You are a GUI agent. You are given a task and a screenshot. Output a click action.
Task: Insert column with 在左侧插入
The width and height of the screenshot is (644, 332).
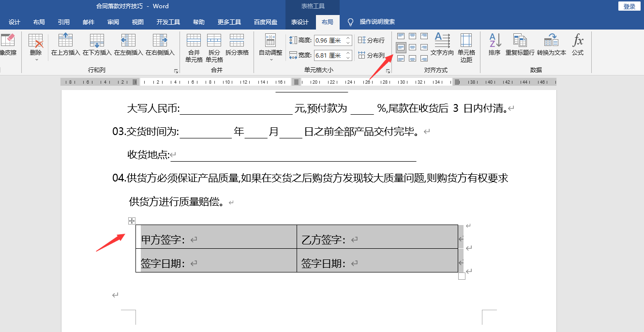[128, 45]
